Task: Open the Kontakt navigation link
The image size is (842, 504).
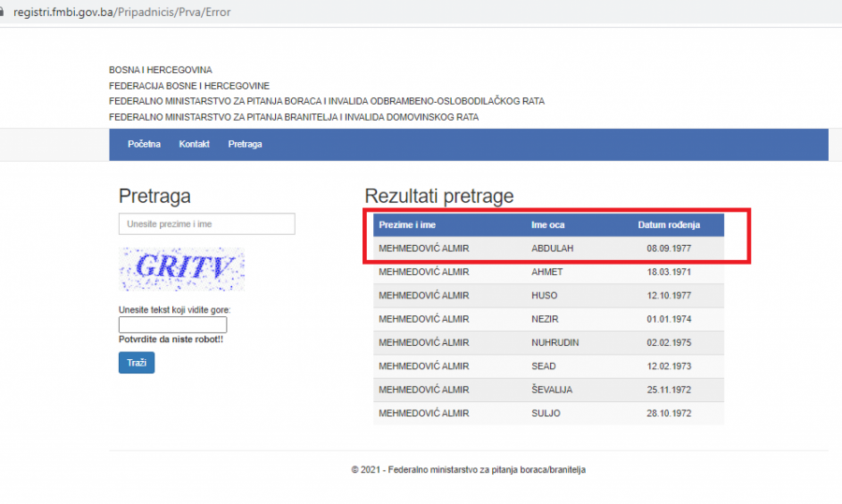Action: (194, 144)
